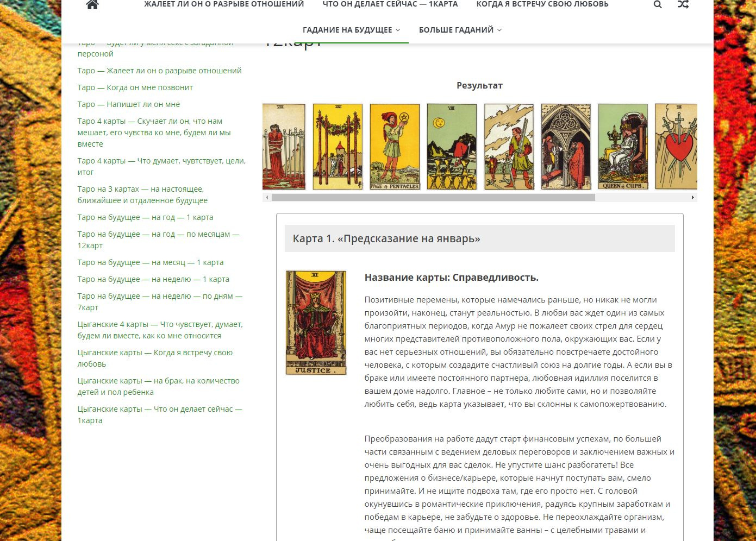Open link Таро на 3 картах — на настоящее

click(x=142, y=194)
